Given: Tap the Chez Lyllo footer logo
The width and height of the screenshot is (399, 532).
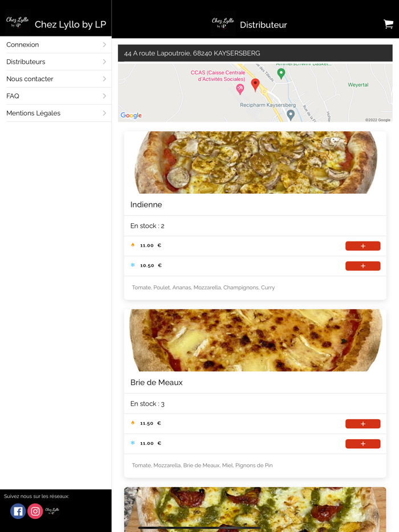Looking at the screenshot, I should pyautogui.click(x=52, y=511).
